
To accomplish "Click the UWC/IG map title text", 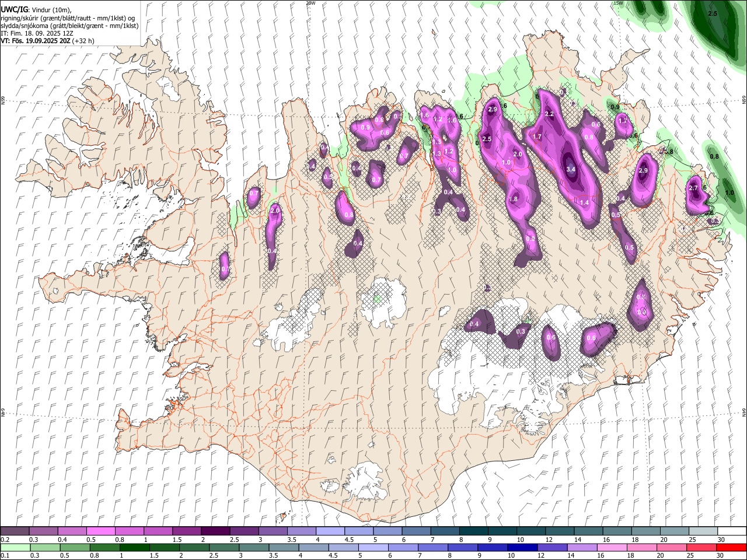I will tap(14, 10).
